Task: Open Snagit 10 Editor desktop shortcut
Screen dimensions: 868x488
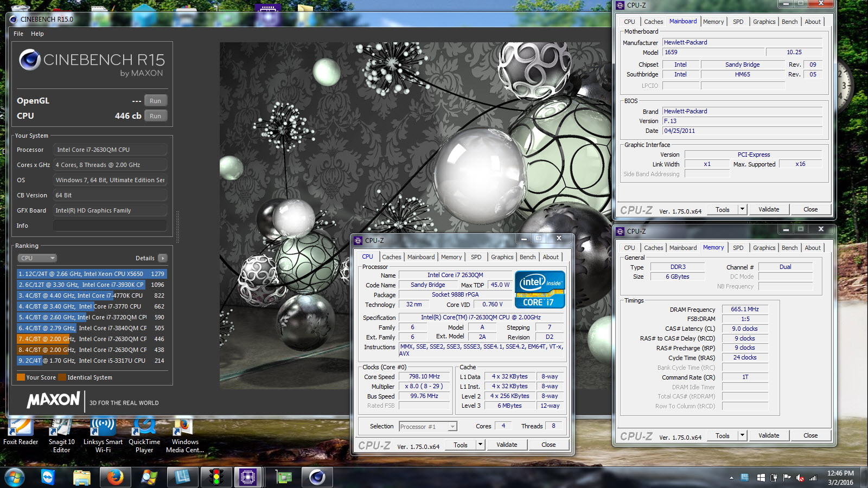Action: pyautogui.click(x=61, y=436)
